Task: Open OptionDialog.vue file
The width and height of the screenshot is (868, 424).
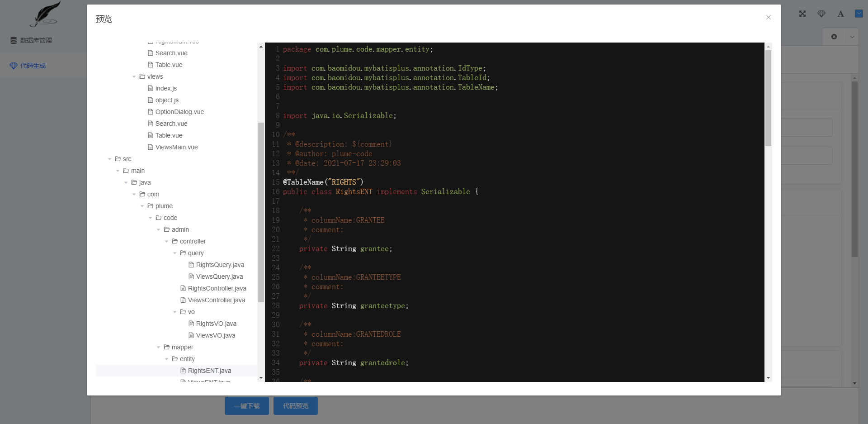Action: click(179, 112)
